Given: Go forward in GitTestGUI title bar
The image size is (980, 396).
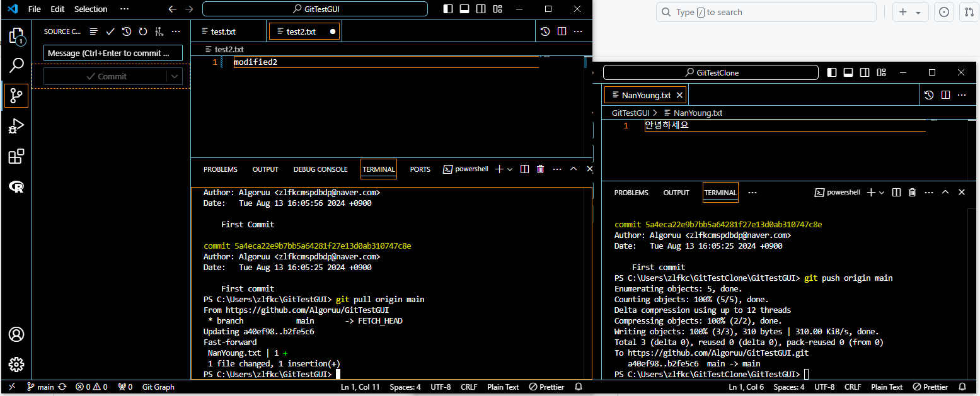Looking at the screenshot, I should (x=189, y=9).
